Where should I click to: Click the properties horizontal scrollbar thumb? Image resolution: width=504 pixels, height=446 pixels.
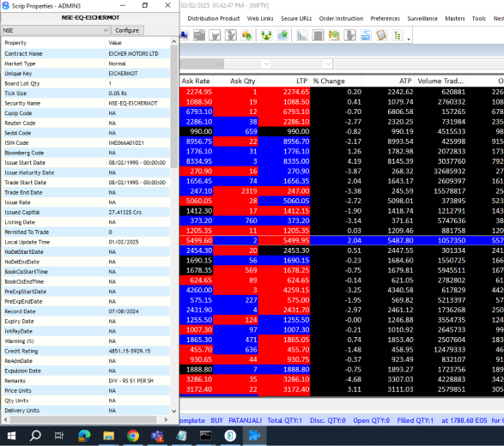click(x=83, y=419)
